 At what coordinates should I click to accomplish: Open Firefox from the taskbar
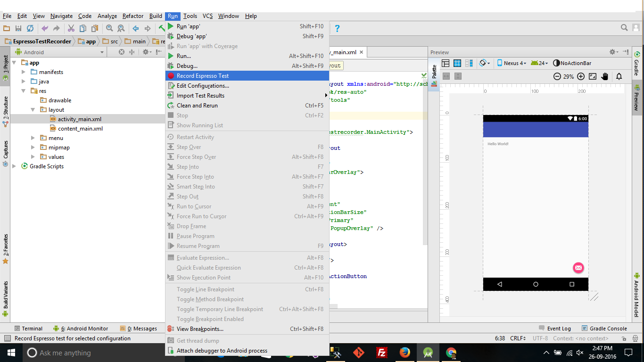pyautogui.click(x=405, y=353)
